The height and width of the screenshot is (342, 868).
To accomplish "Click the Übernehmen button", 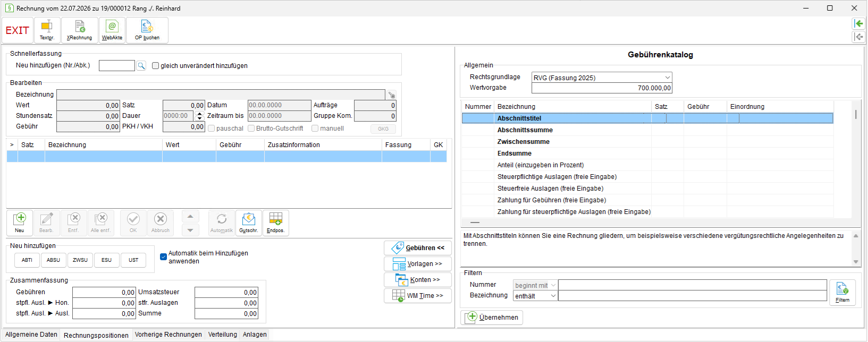I will tap(492, 318).
